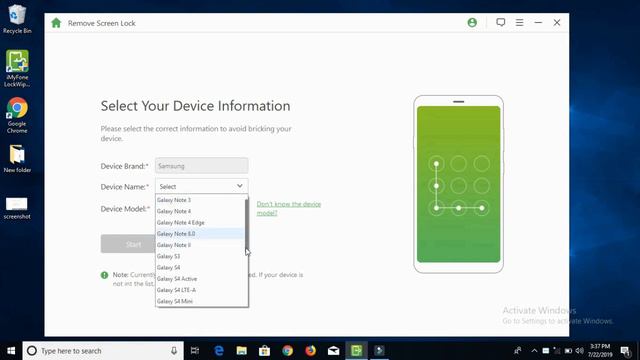The width and height of the screenshot is (640, 360).
Task: Open People icon in system tray
Action: click(518, 351)
